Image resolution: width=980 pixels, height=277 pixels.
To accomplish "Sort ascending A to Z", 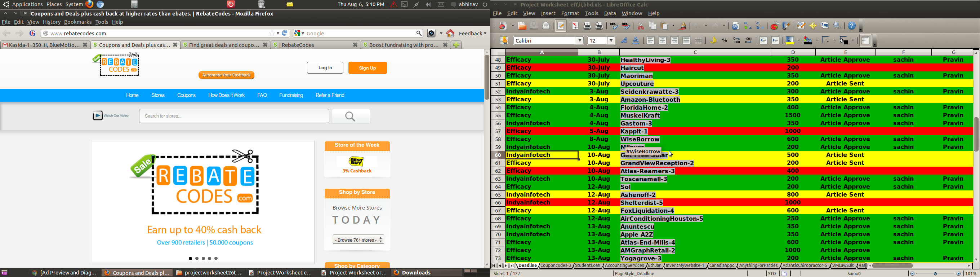I will [x=748, y=26].
